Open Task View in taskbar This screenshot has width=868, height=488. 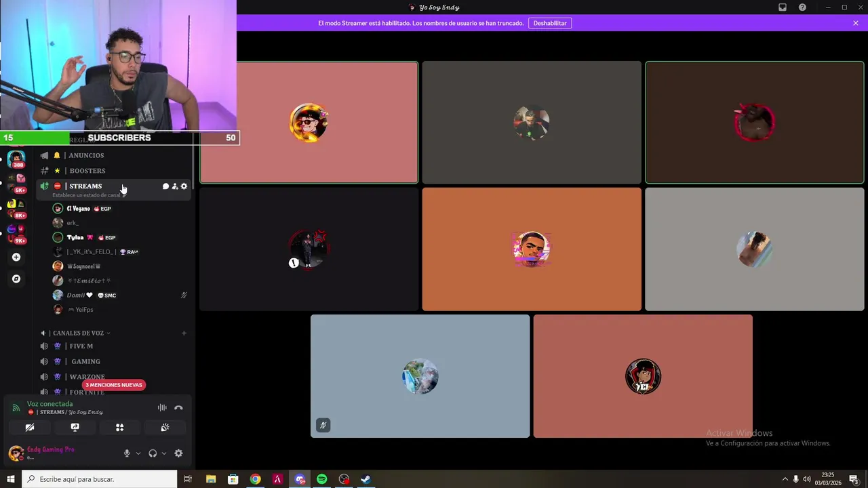188,479
